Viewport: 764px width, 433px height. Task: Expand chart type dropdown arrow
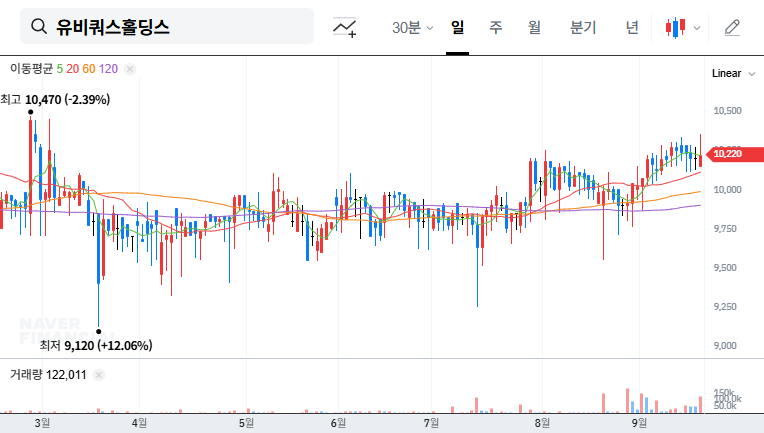697,28
